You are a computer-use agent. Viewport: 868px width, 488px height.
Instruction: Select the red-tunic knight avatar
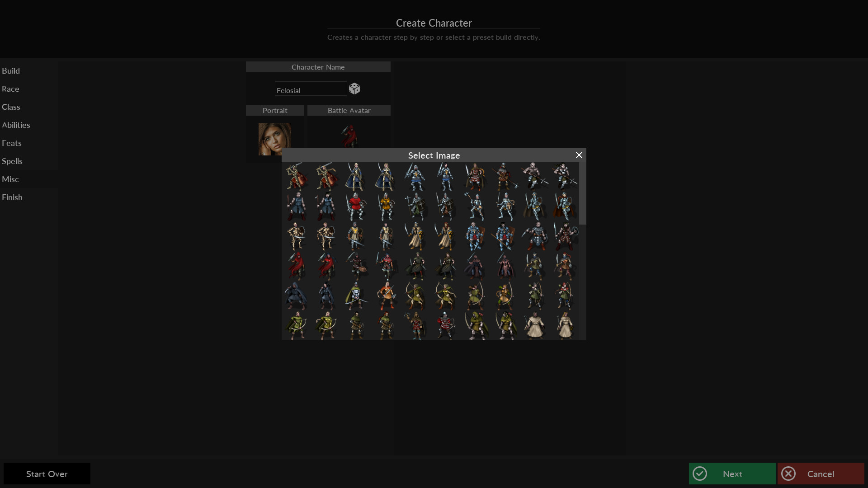356,206
